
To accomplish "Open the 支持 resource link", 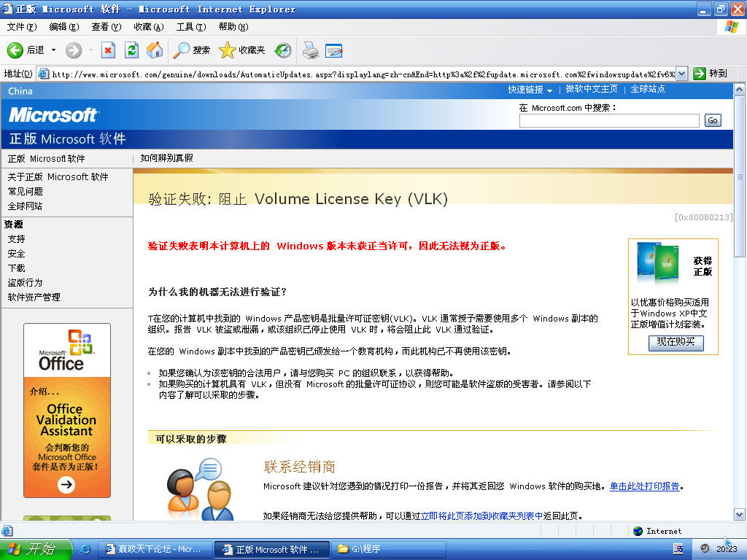I will pyautogui.click(x=16, y=239).
